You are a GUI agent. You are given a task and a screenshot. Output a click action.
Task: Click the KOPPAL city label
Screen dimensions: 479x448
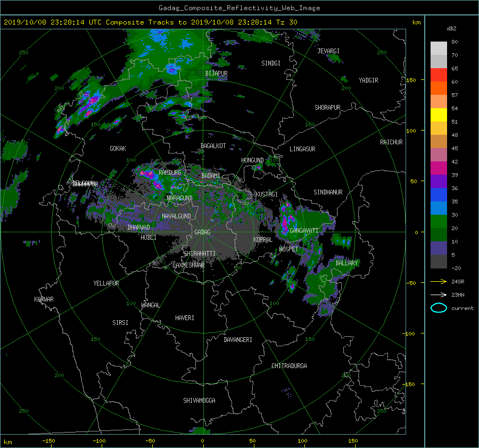[263, 240]
